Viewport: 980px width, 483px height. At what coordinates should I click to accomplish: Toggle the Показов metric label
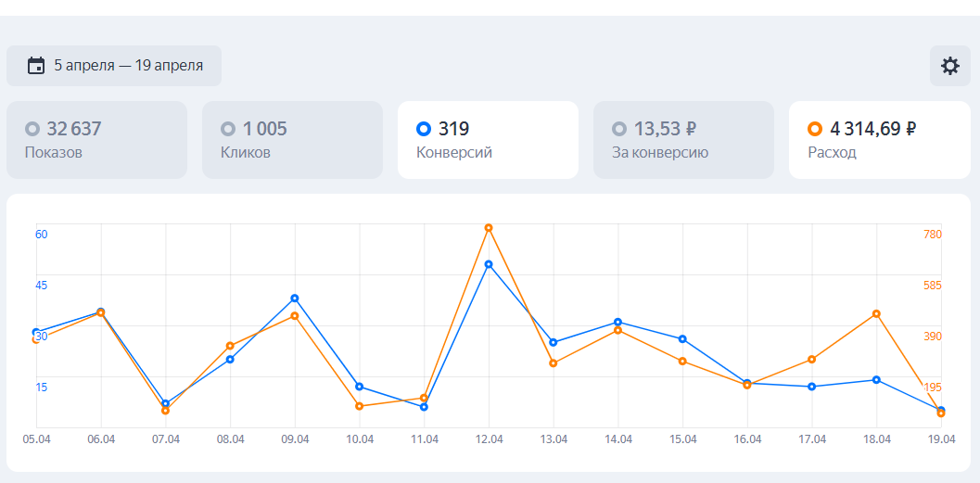pyautogui.click(x=54, y=153)
